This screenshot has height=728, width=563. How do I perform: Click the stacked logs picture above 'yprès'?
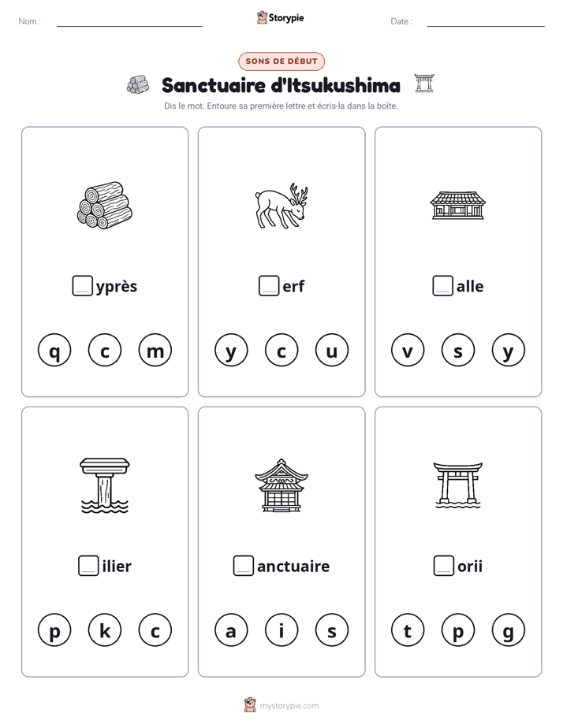(x=105, y=205)
